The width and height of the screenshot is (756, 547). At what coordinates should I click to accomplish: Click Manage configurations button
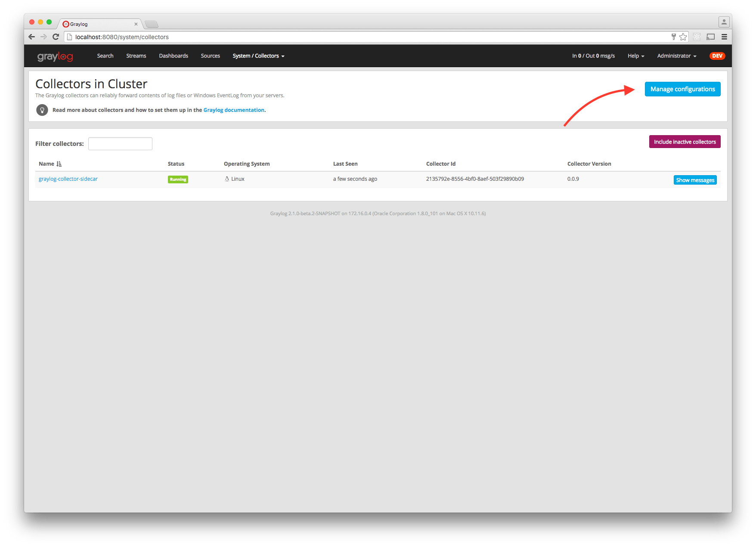tap(682, 89)
